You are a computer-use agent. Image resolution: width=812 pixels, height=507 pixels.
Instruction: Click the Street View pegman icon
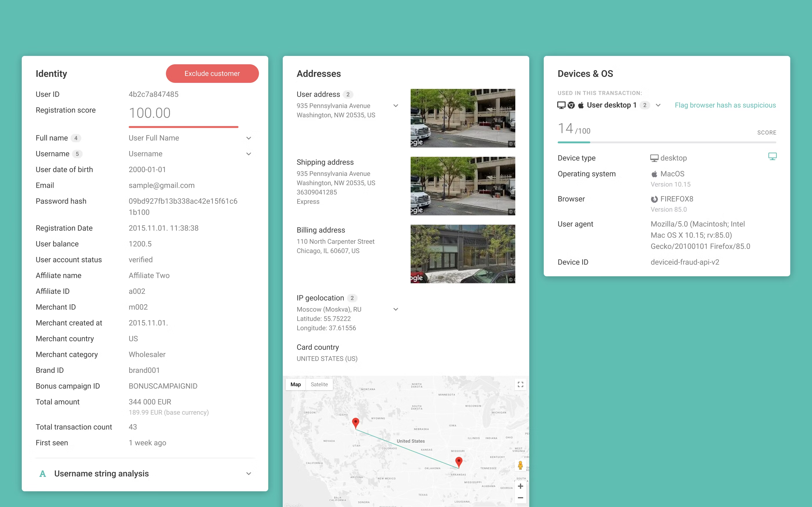521,465
